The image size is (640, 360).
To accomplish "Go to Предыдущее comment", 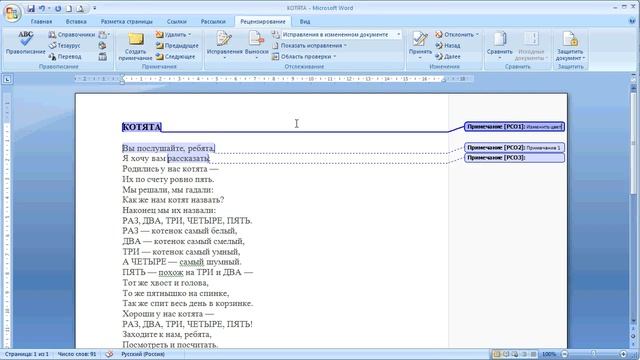I will (177, 46).
